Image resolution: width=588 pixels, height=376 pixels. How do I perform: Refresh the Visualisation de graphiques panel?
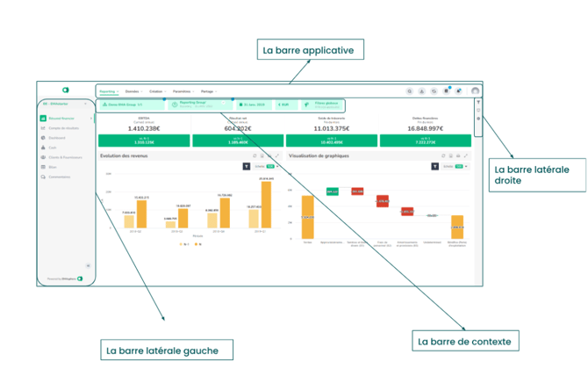coord(441,155)
